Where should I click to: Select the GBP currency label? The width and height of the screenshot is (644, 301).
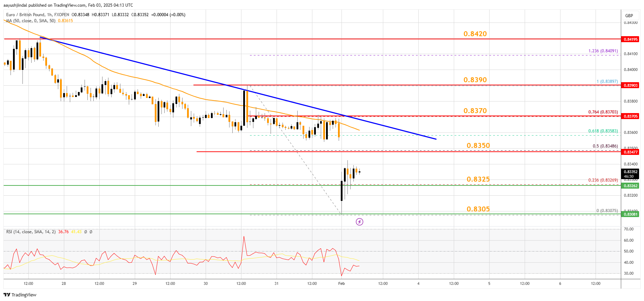click(x=629, y=15)
